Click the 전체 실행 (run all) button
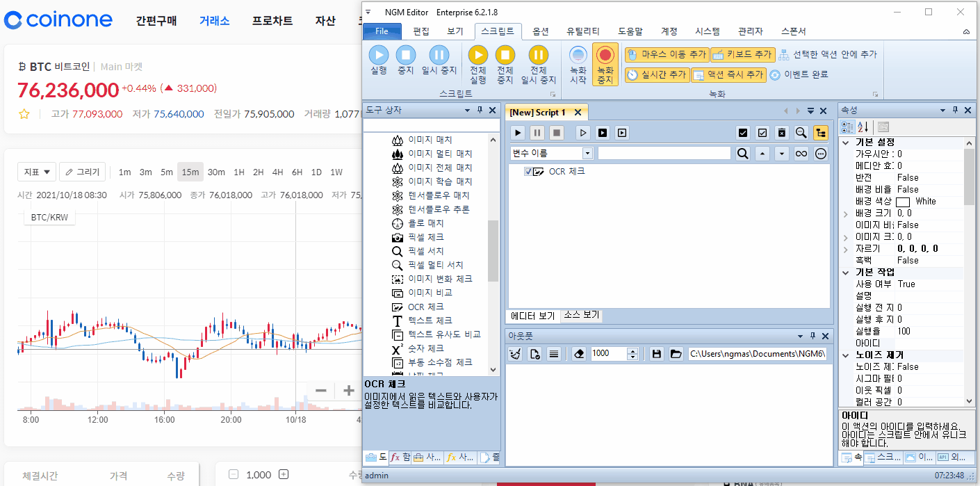Image resolution: width=980 pixels, height=486 pixels. click(x=478, y=64)
